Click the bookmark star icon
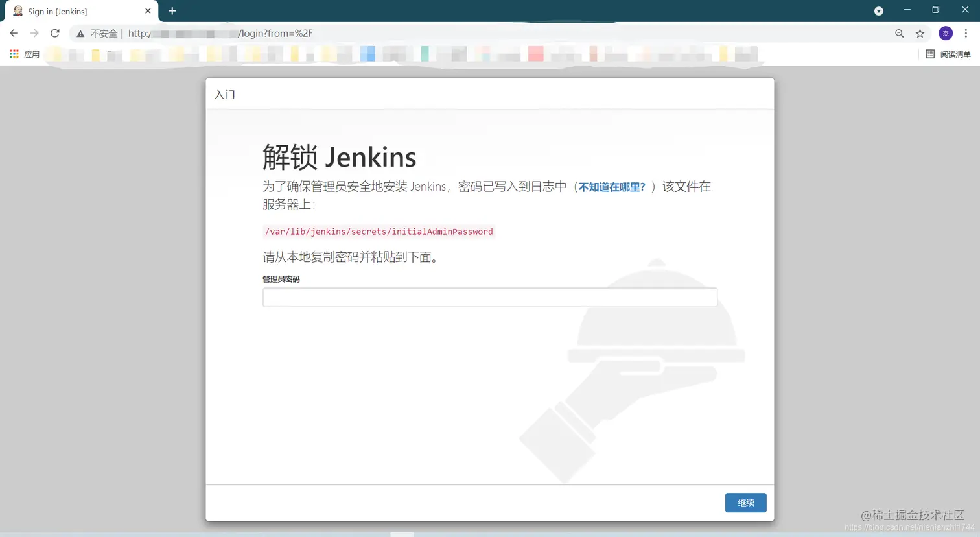The image size is (980, 537). [920, 33]
